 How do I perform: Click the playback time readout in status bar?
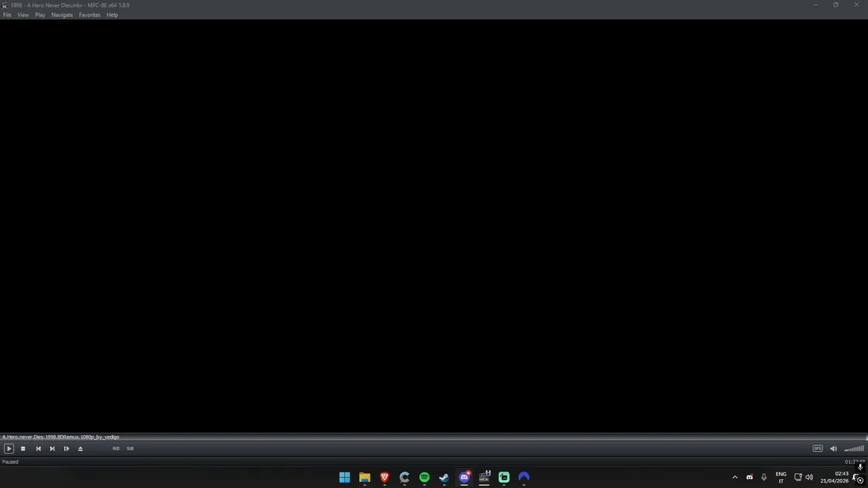point(854,462)
